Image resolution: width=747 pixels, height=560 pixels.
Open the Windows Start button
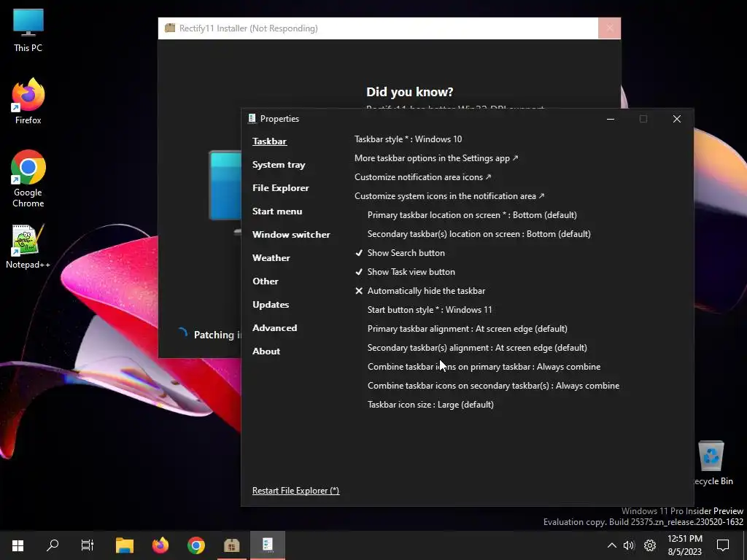(x=18, y=545)
